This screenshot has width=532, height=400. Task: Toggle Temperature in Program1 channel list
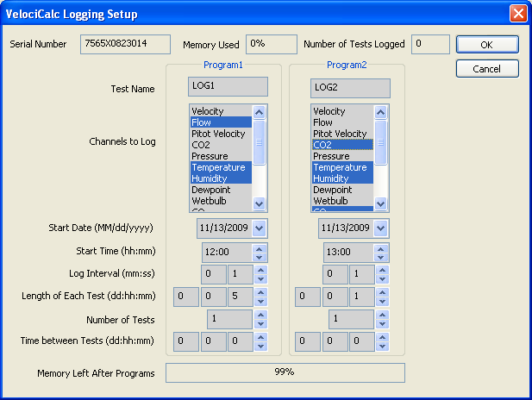click(221, 167)
